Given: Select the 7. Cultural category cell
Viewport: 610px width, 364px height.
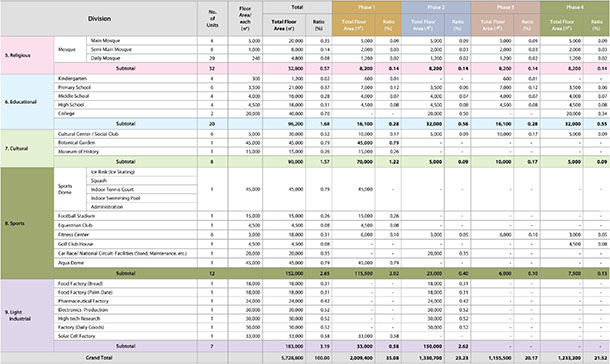Looking at the screenshot, I should tap(27, 149).
